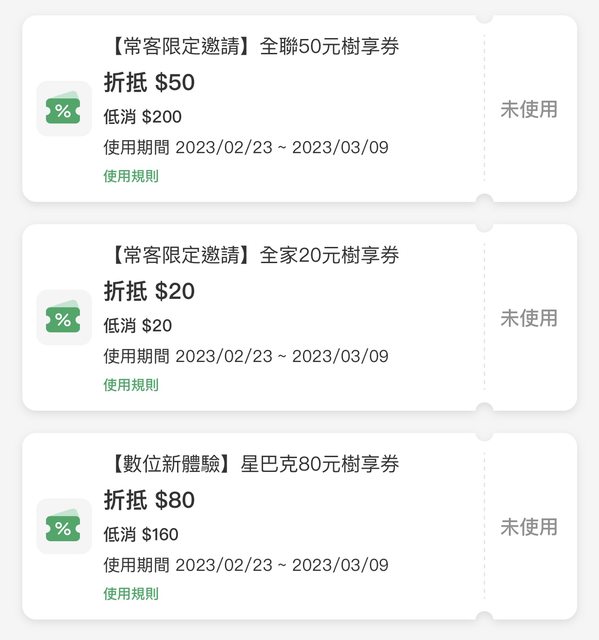Select the 【常客限定邀請】全聯50元樹享券 title
This screenshot has height=640, width=599.
(x=253, y=46)
